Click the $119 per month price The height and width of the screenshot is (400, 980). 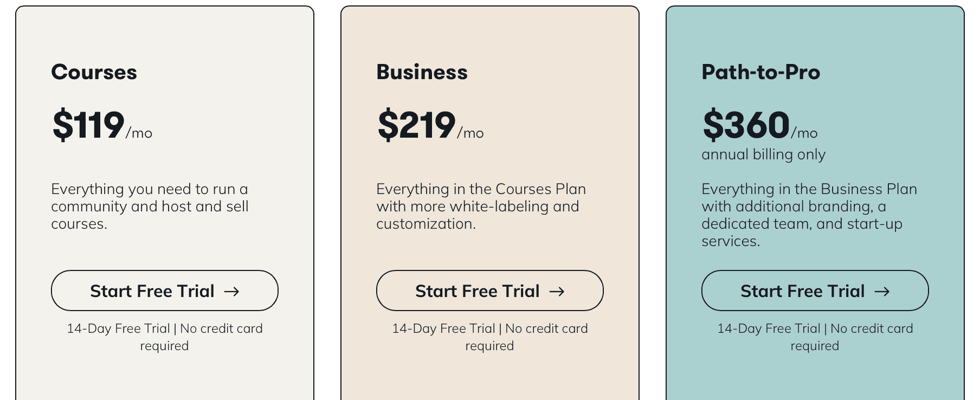[101, 126]
